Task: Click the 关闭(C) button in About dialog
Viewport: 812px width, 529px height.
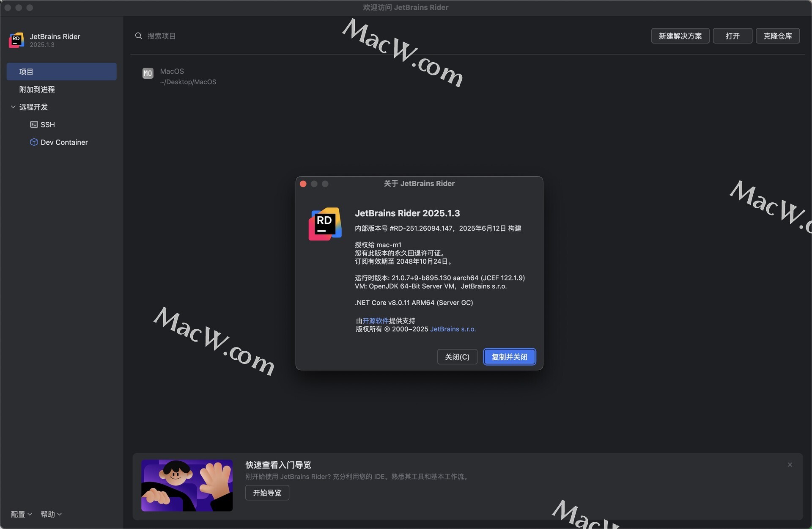Action: (457, 357)
